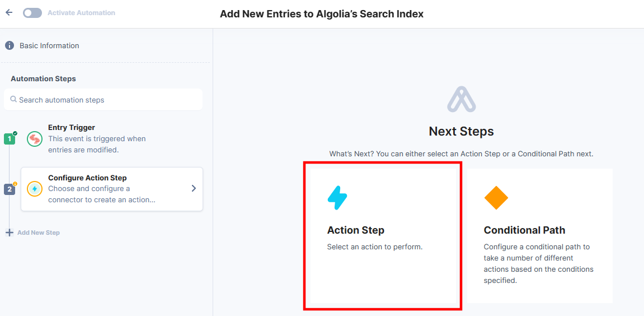Click the back arrow icon
The width and height of the screenshot is (644, 316).
tap(9, 12)
